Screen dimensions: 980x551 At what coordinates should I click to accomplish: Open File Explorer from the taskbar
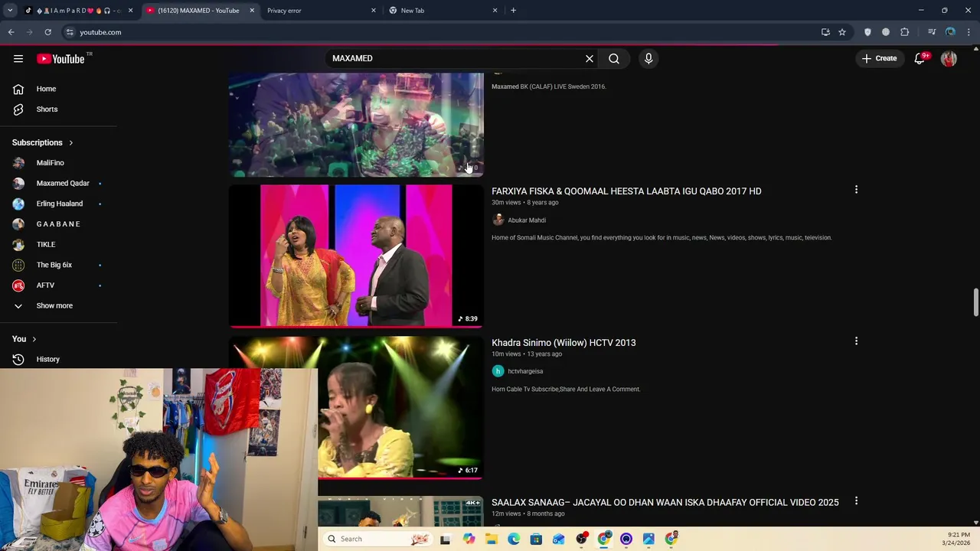pos(492,539)
